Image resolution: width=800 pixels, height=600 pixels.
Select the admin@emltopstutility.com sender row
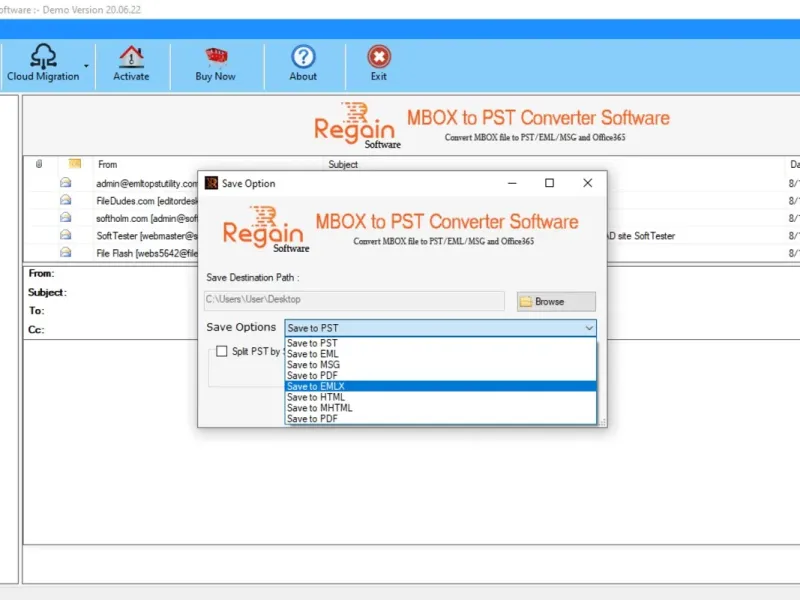pyautogui.click(x=147, y=183)
